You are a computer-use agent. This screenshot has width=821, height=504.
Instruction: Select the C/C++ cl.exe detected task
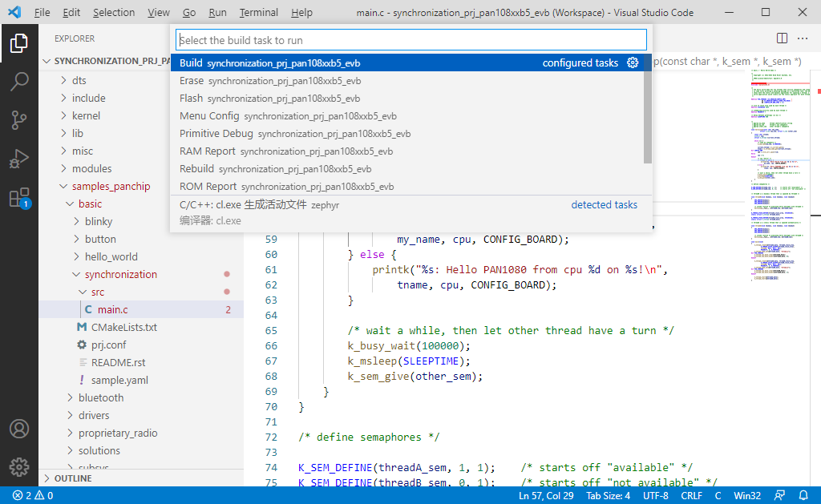pyautogui.click(x=407, y=212)
